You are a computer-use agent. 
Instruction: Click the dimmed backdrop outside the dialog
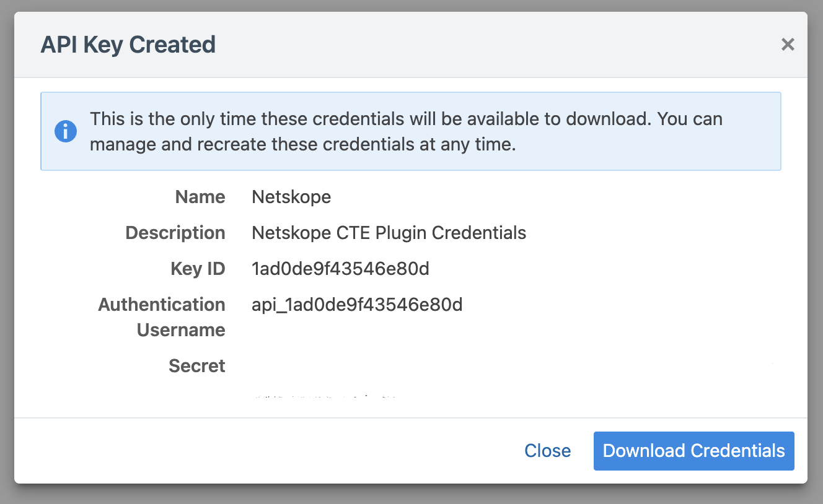[412, 494]
